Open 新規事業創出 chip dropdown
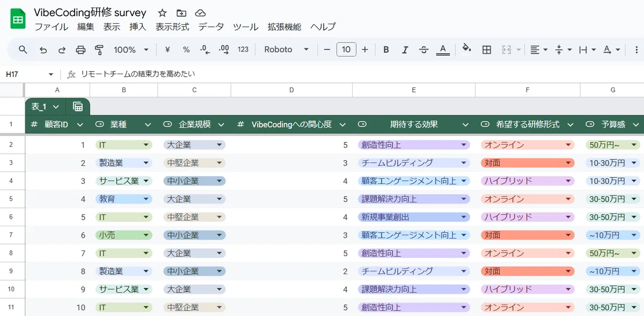644x316 pixels. 464,217
